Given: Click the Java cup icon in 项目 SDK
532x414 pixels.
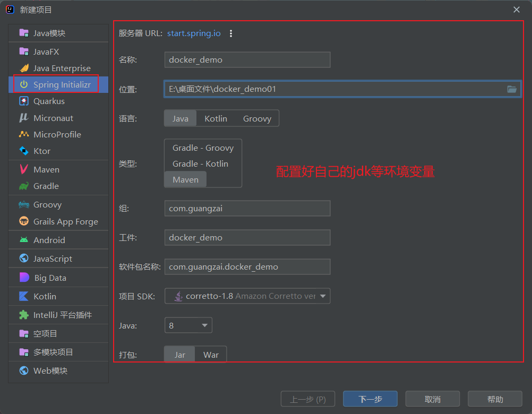Looking at the screenshot, I should 178,296.
